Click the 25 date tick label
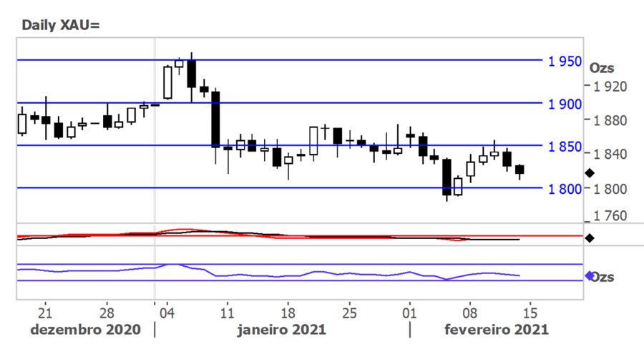This screenshot has height=362, width=644. click(349, 313)
